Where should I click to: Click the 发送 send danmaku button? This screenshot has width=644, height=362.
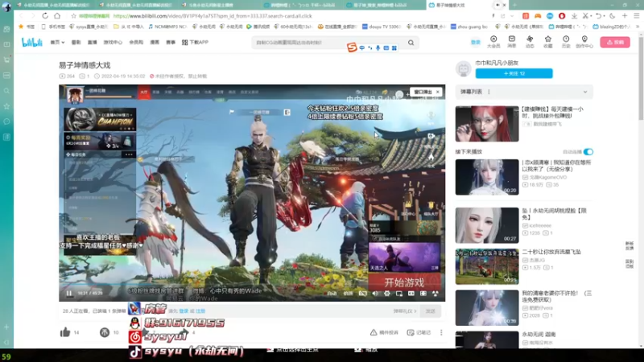click(430, 311)
